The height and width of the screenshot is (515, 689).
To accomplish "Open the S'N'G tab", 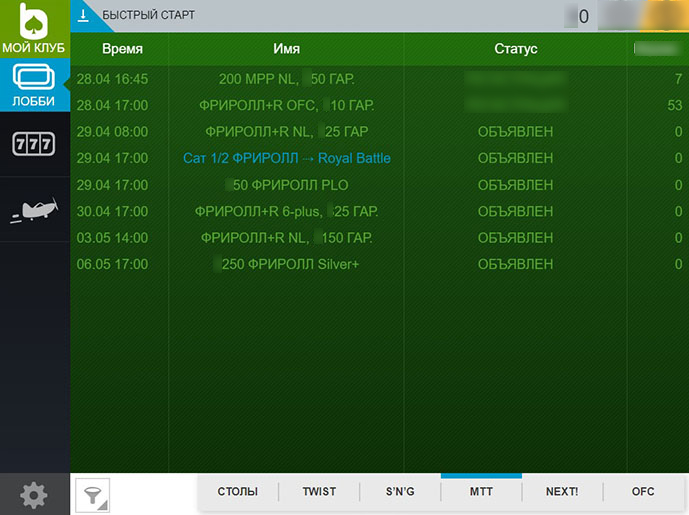I will tap(400, 492).
